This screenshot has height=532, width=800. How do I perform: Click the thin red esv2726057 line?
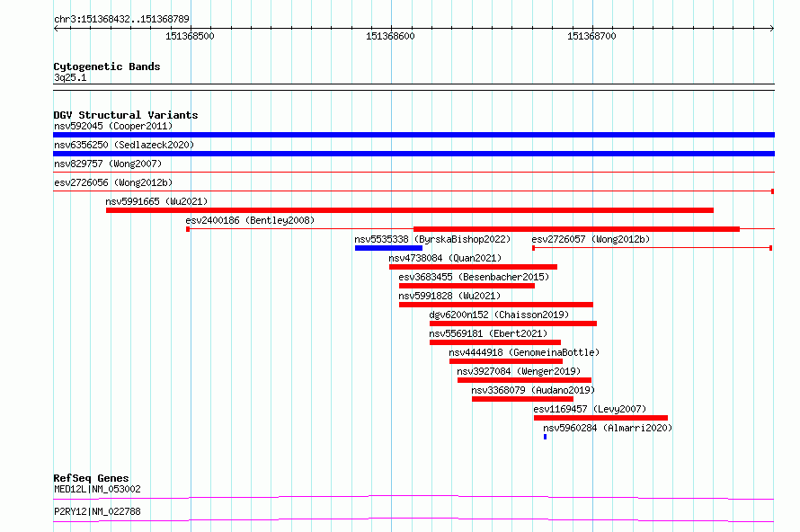(x=652, y=248)
